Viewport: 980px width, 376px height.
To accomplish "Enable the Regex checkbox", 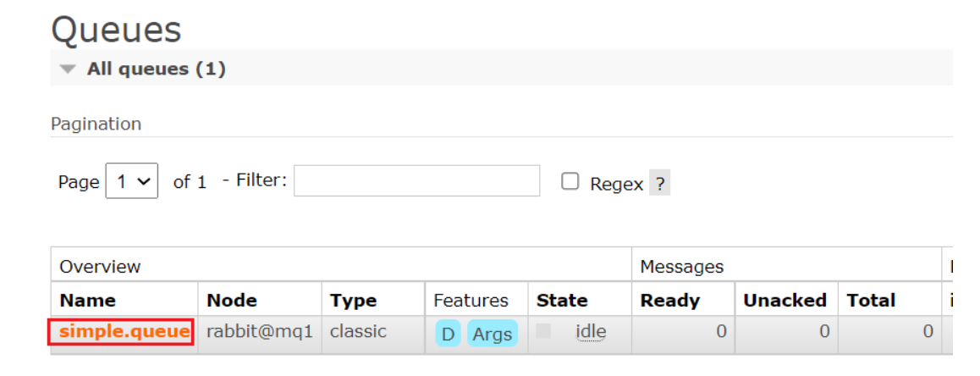I will click(x=571, y=181).
